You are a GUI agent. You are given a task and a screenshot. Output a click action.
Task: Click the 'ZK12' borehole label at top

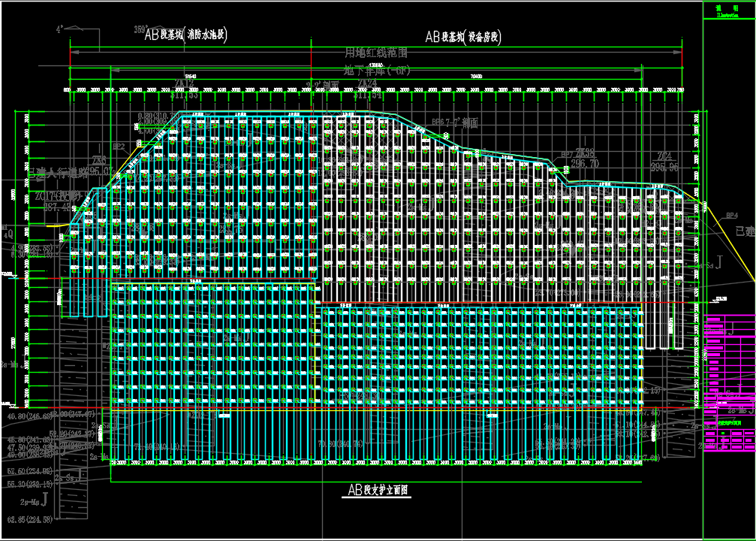(x=185, y=84)
